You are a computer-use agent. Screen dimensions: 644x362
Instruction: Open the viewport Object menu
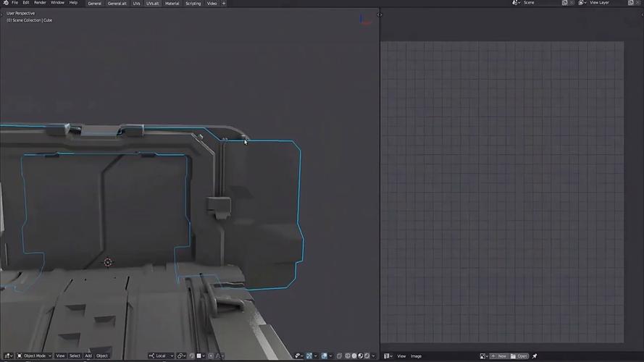[x=102, y=355]
